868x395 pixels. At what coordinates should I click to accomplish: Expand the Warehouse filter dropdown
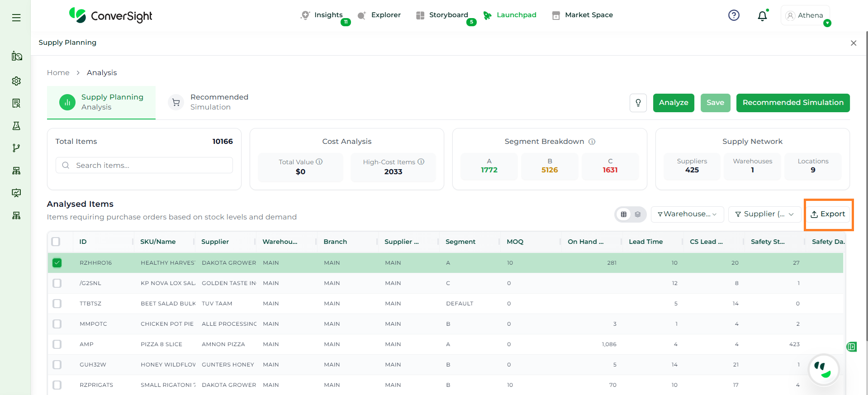[x=687, y=214]
